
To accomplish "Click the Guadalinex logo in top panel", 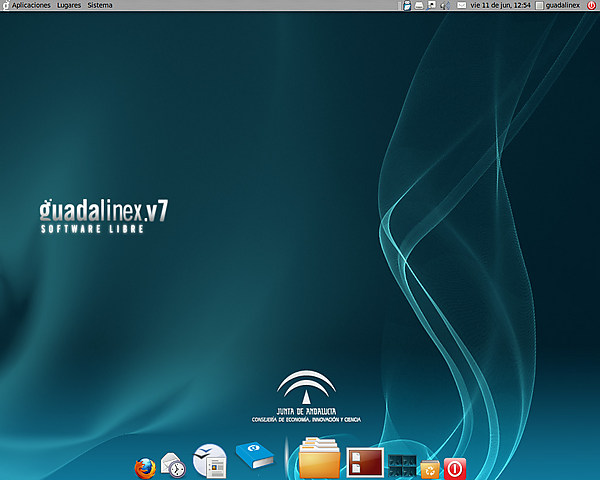I will [5, 5].
